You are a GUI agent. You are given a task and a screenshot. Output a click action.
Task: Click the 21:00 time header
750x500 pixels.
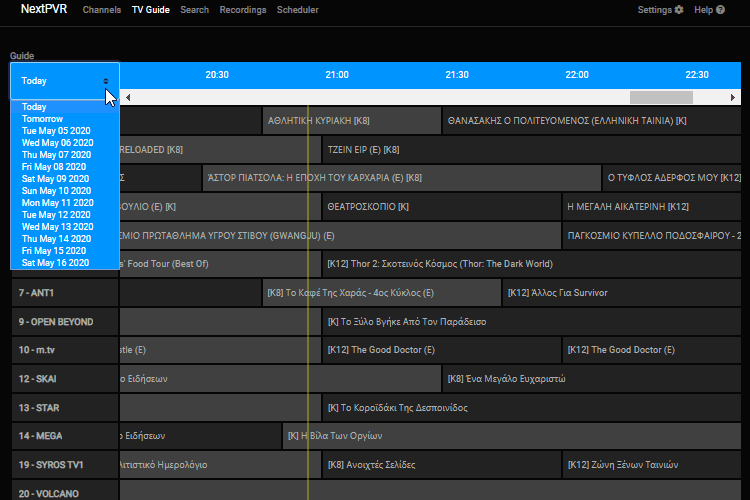pyautogui.click(x=337, y=75)
